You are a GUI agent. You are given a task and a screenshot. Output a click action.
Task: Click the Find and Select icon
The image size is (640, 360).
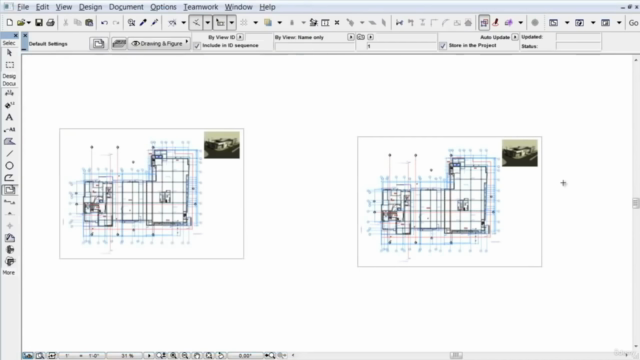[131, 23]
